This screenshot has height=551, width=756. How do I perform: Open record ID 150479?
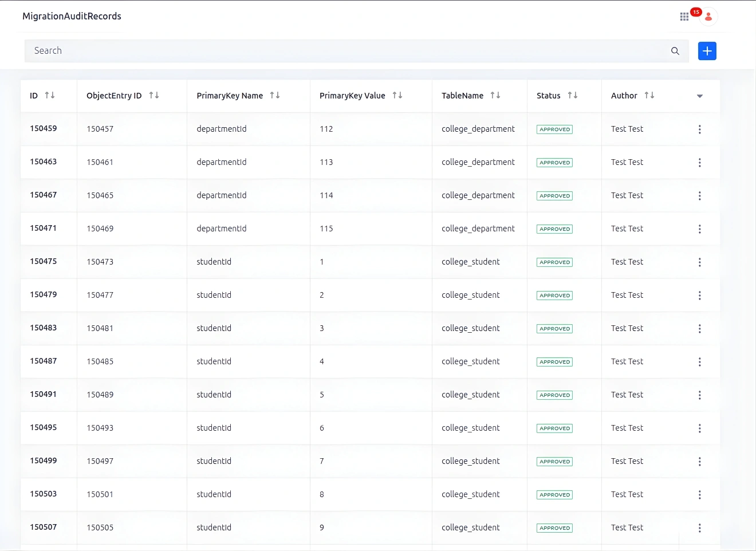(44, 294)
